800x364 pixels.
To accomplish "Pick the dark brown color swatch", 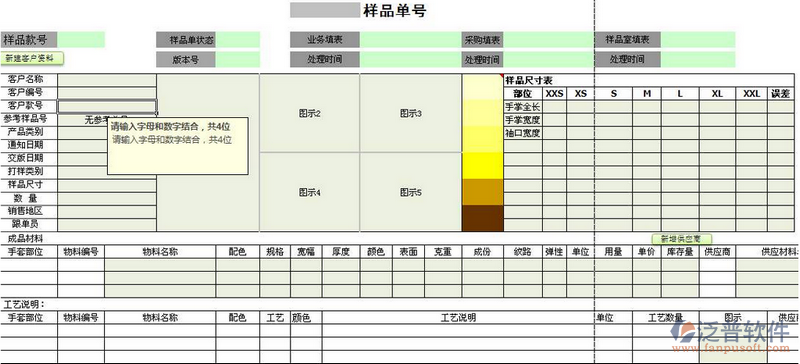I will coord(483,218).
